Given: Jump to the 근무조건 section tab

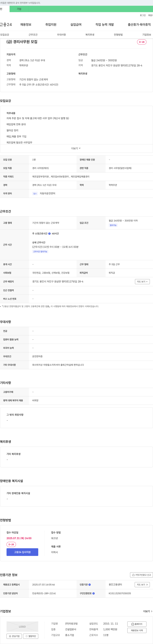Looking at the screenshot, I should [33, 35].
